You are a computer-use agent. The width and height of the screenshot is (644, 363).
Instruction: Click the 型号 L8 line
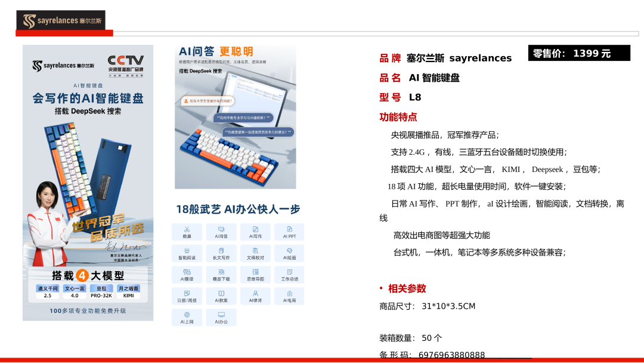click(400, 97)
